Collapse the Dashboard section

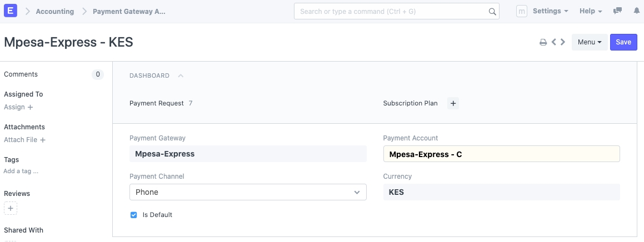[x=181, y=76]
